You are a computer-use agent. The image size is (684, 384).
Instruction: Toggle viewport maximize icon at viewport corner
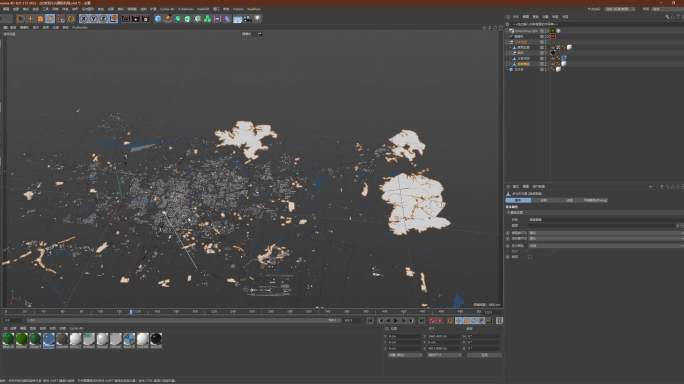500,27
